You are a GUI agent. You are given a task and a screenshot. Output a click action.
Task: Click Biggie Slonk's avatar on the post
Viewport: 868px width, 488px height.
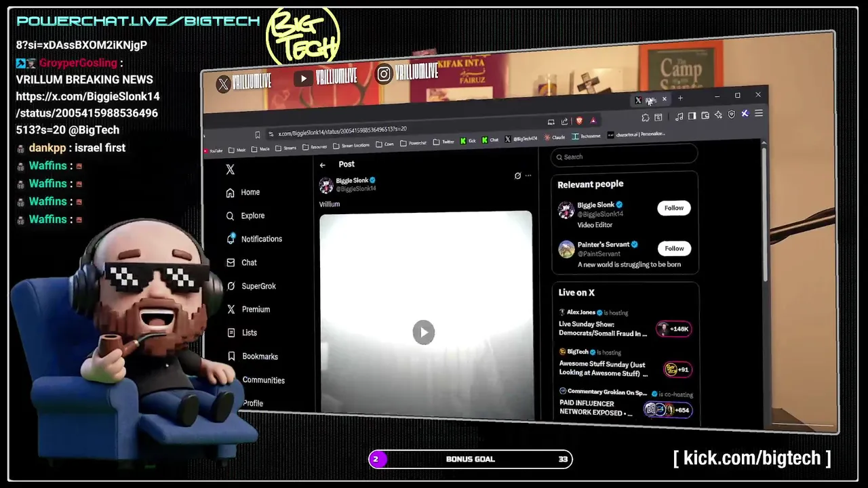click(326, 184)
